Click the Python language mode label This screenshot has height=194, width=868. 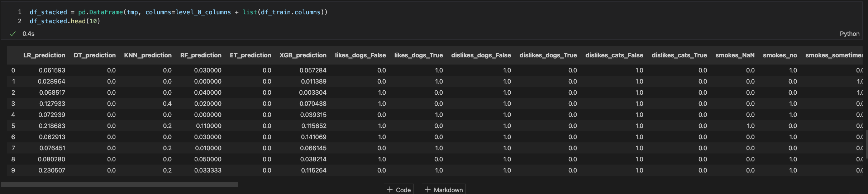pyautogui.click(x=849, y=34)
